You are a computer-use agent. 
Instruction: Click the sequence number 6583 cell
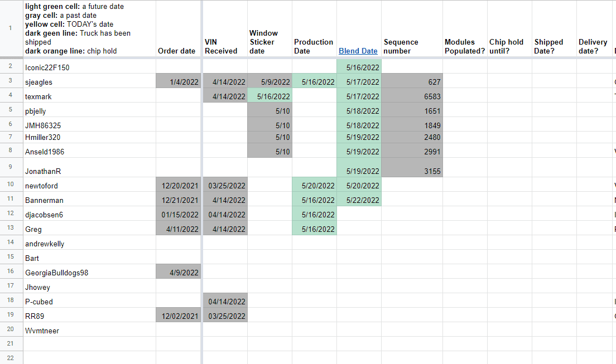click(412, 96)
